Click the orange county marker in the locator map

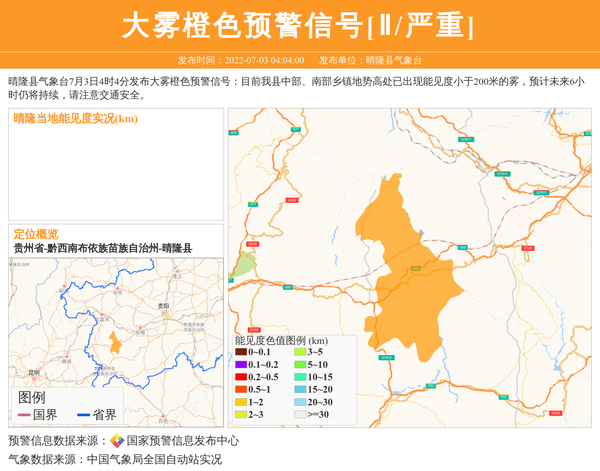coord(116,343)
